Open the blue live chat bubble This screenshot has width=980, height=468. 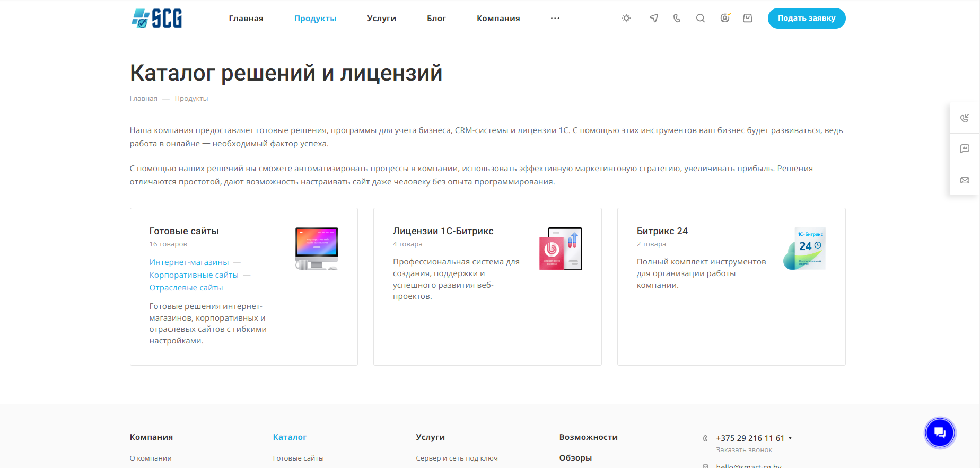(940, 433)
